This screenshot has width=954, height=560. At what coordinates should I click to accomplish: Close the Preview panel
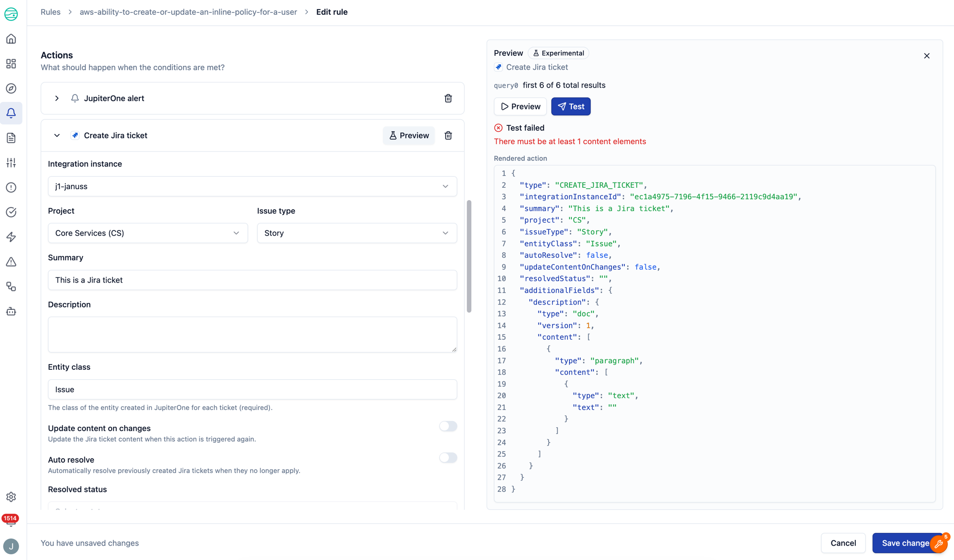click(927, 56)
